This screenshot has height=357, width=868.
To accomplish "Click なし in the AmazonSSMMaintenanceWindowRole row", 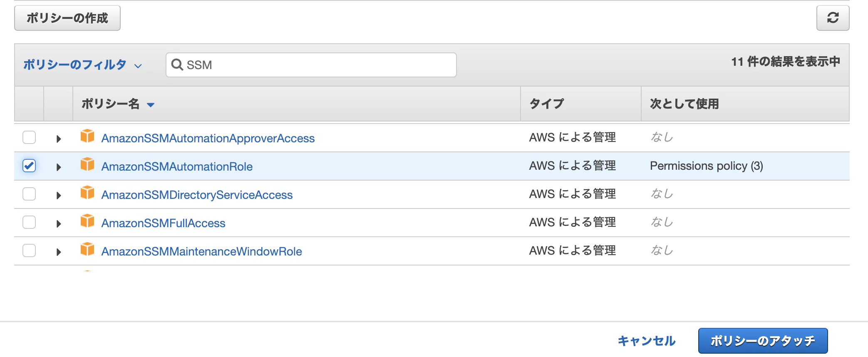I will [662, 250].
